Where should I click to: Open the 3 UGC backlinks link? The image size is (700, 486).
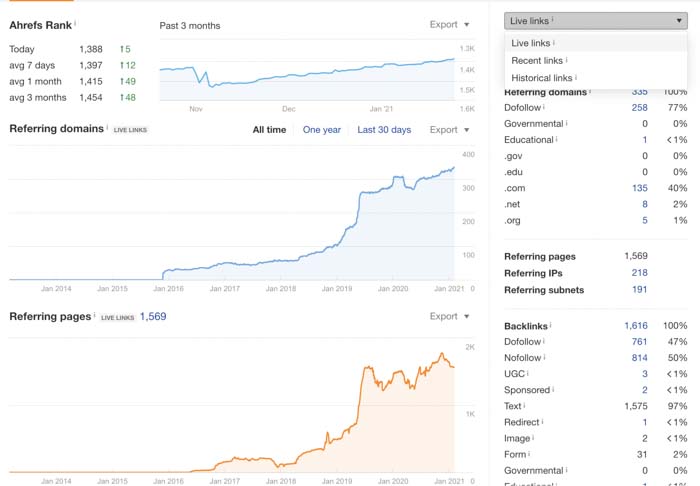(645, 374)
